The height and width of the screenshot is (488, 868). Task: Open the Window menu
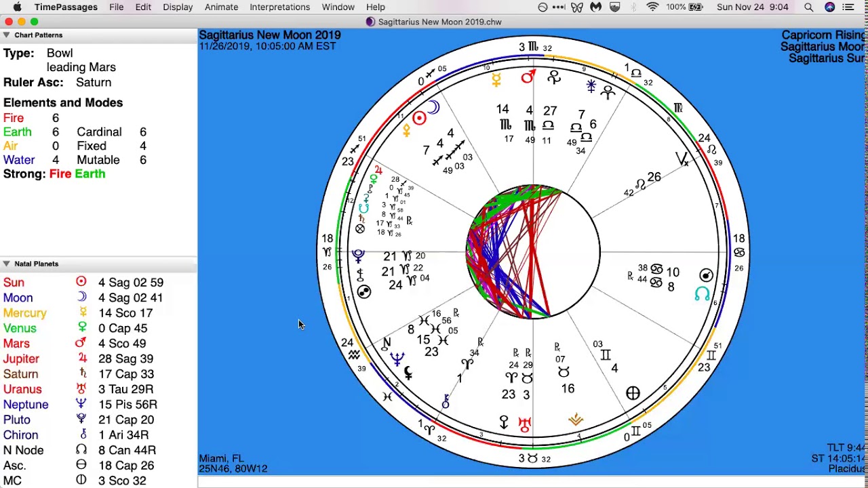[x=338, y=7]
